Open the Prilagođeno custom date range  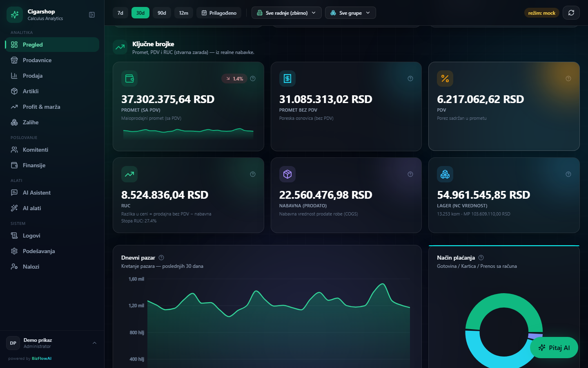(x=219, y=13)
